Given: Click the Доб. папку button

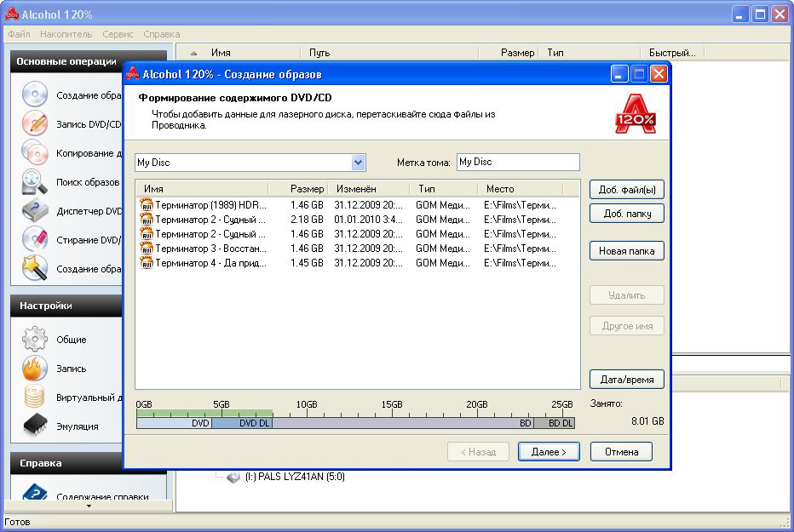Looking at the screenshot, I should coord(626,214).
